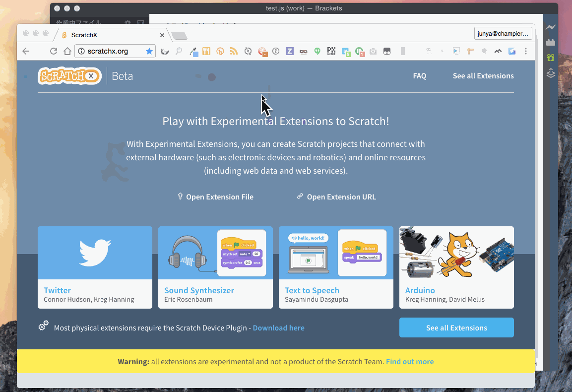Click the browser home icon
572x392 pixels.
coord(67,51)
